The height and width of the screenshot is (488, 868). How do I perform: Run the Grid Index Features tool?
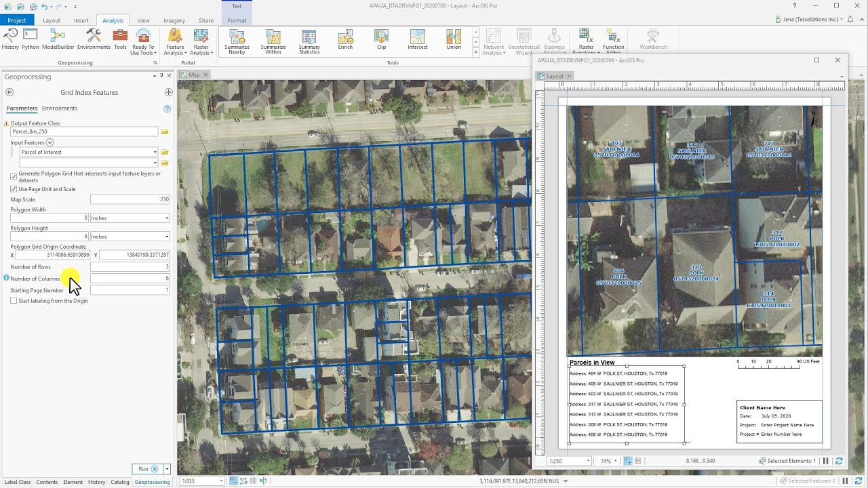click(x=146, y=469)
